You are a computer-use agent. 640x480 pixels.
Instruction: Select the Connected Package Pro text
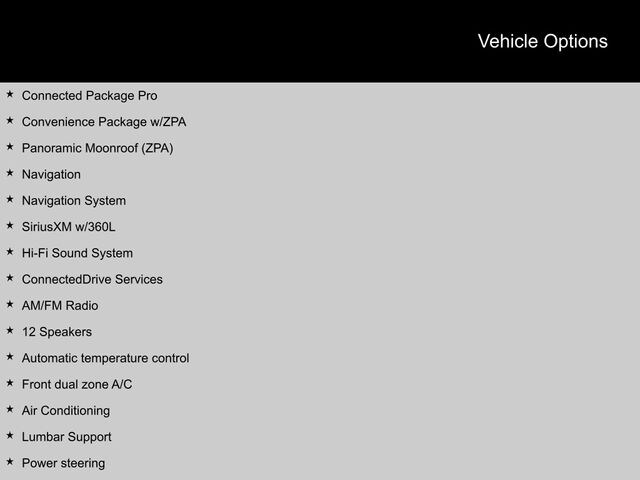tap(89, 96)
